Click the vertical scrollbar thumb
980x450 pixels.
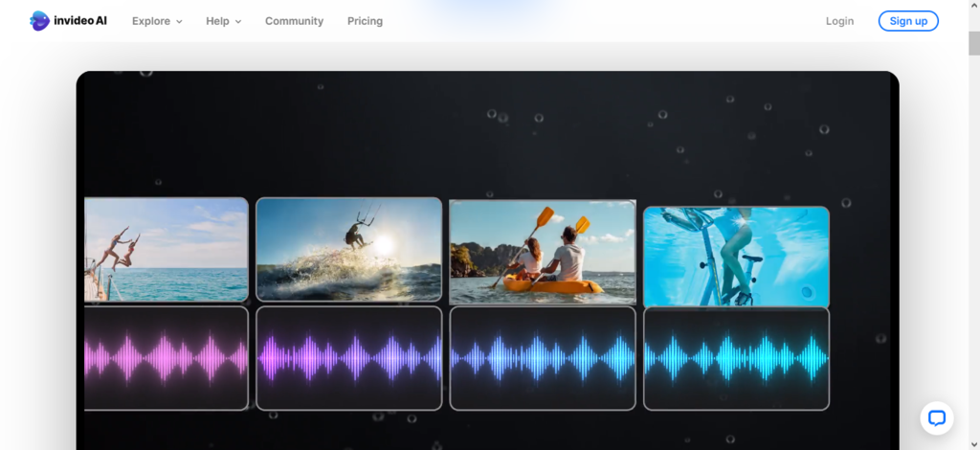(x=972, y=43)
